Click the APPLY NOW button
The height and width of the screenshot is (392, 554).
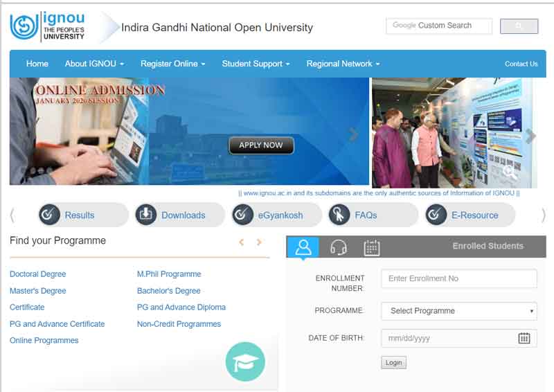point(261,145)
